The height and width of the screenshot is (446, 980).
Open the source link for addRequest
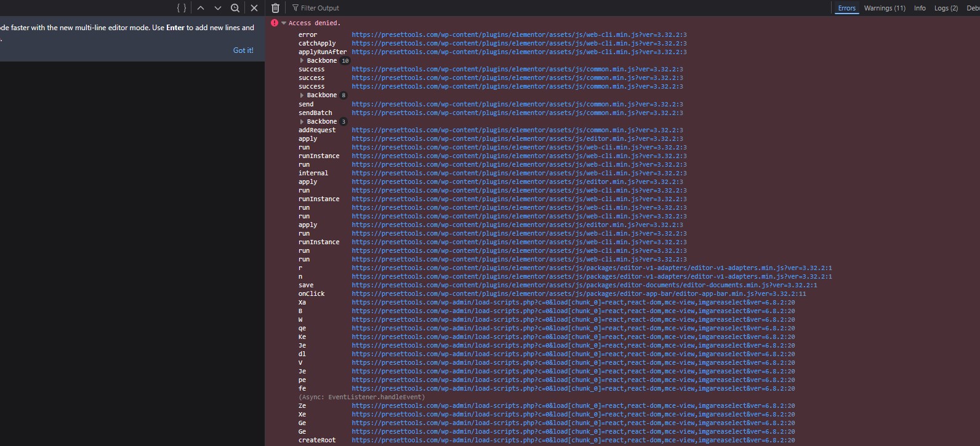(x=517, y=130)
